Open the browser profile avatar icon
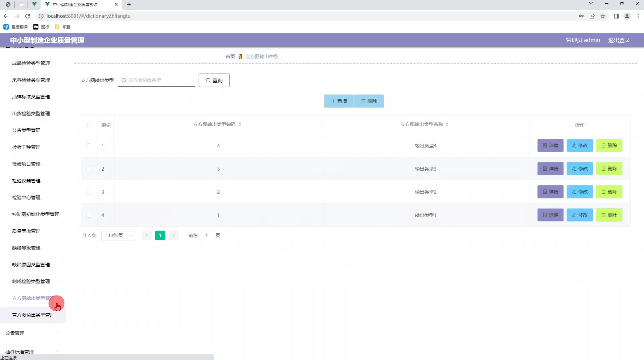The image size is (644, 360). coord(627,16)
